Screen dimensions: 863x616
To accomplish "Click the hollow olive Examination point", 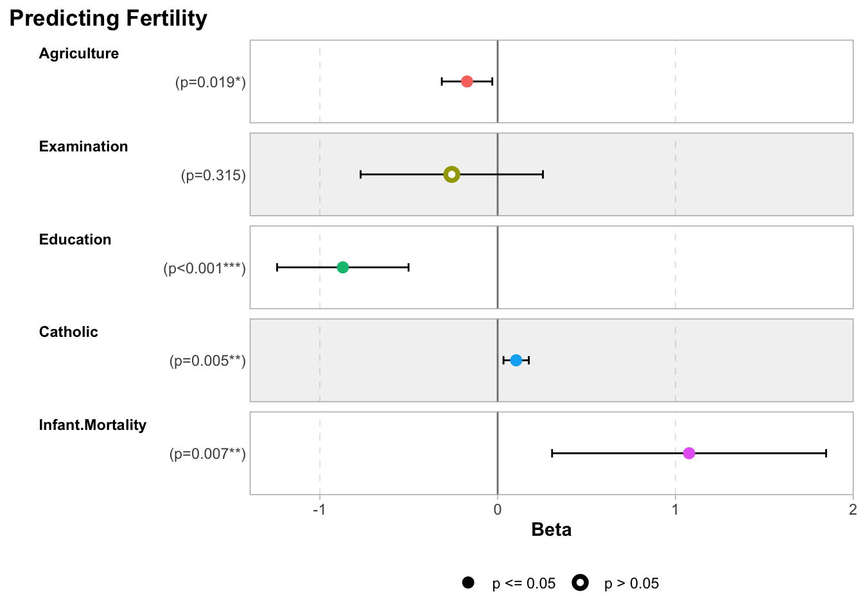I will (x=452, y=175).
